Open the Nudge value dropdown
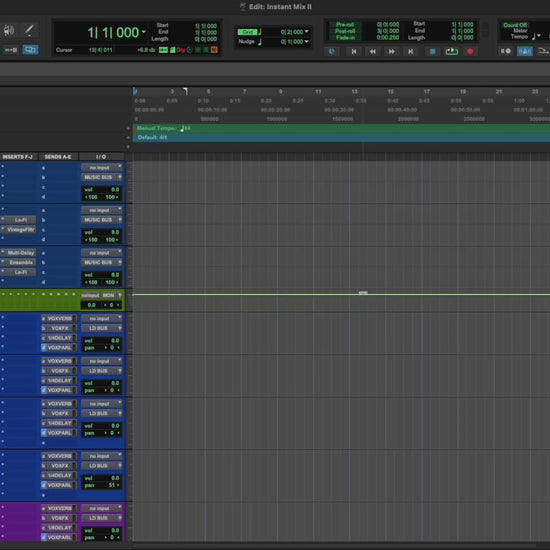This screenshot has height=550, width=550. (x=307, y=41)
